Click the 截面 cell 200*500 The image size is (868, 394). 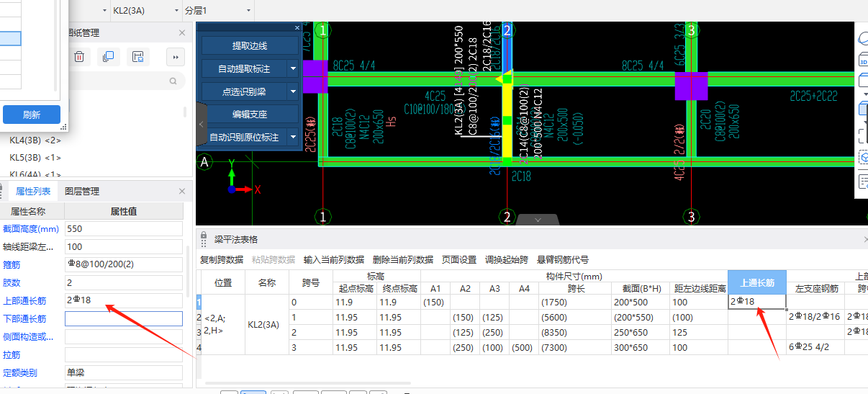point(641,302)
